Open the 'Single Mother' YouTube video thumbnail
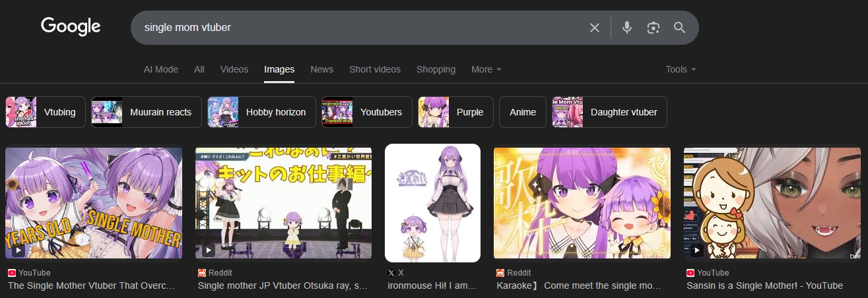This screenshot has width=868, height=298. coord(94,203)
